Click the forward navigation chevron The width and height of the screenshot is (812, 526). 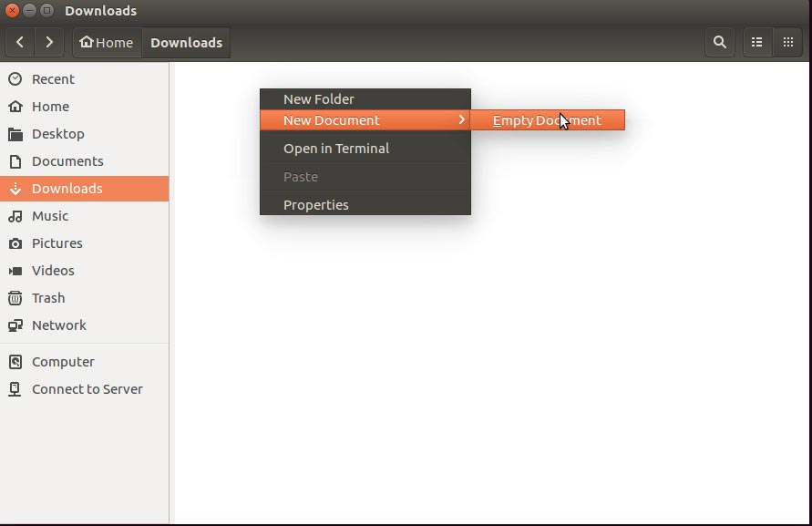[x=49, y=42]
